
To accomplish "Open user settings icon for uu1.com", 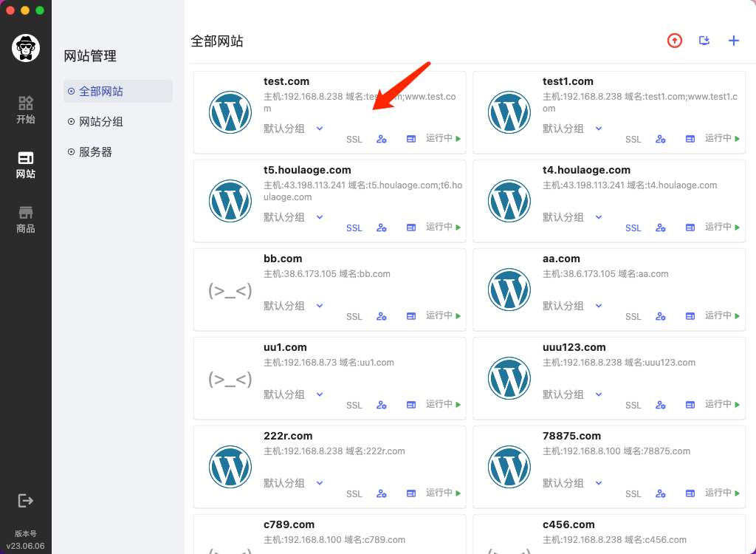I will coord(382,406).
